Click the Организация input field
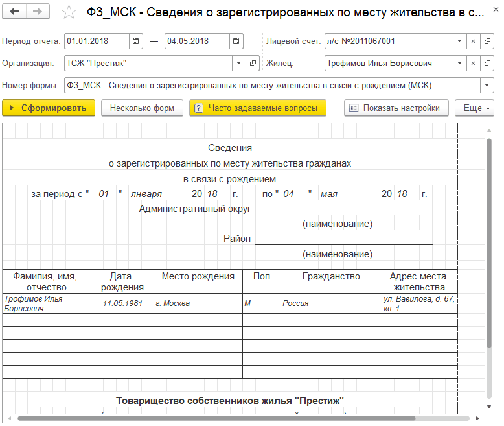 point(148,63)
